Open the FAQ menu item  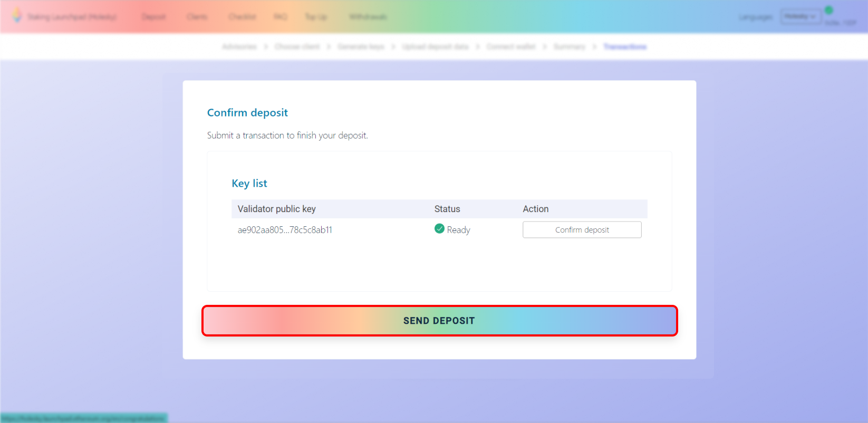click(x=281, y=17)
